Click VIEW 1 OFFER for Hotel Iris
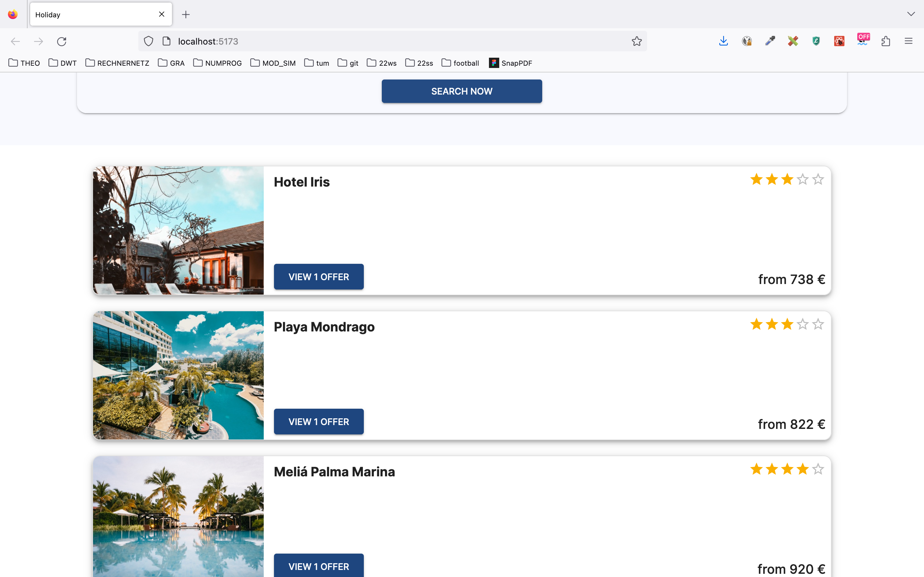 pos(319,277)
